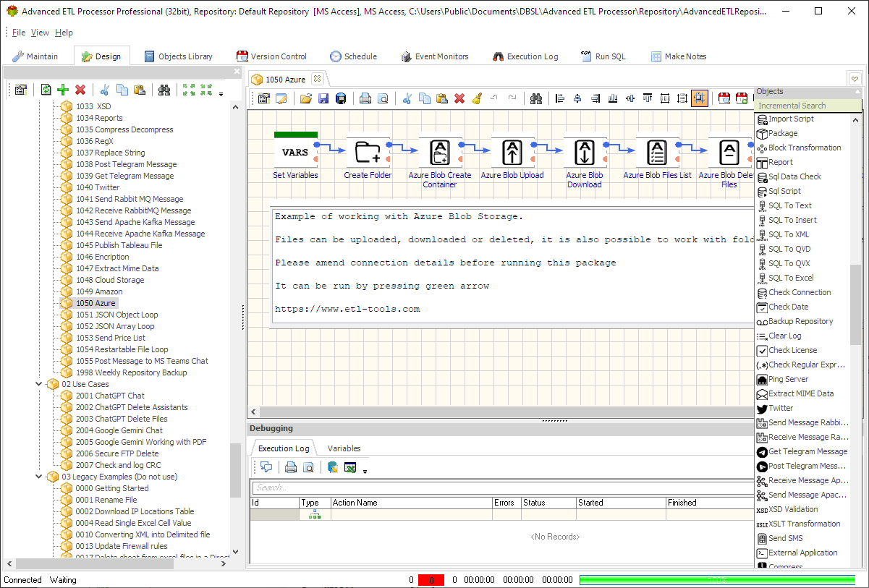Click the collapse all green arrows icon
This screenshot has height=588, width=869.
(206, 90)
